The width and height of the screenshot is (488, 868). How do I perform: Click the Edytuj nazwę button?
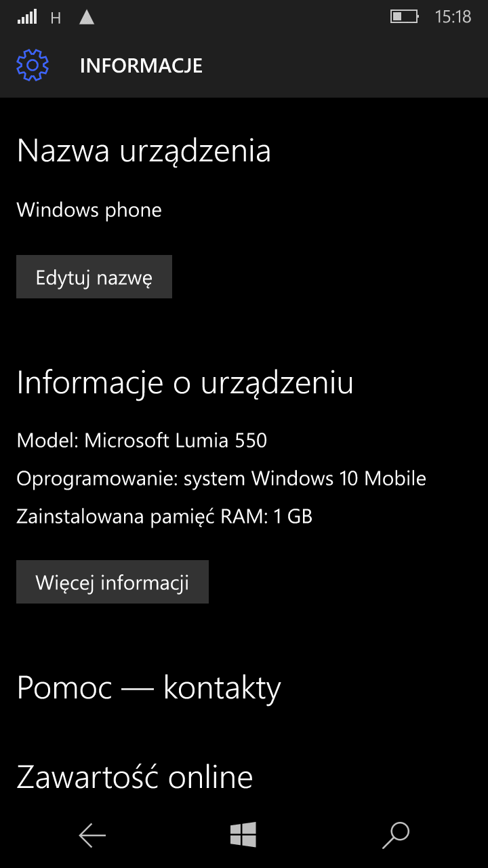pyautogui.click(x=94, y=277)
